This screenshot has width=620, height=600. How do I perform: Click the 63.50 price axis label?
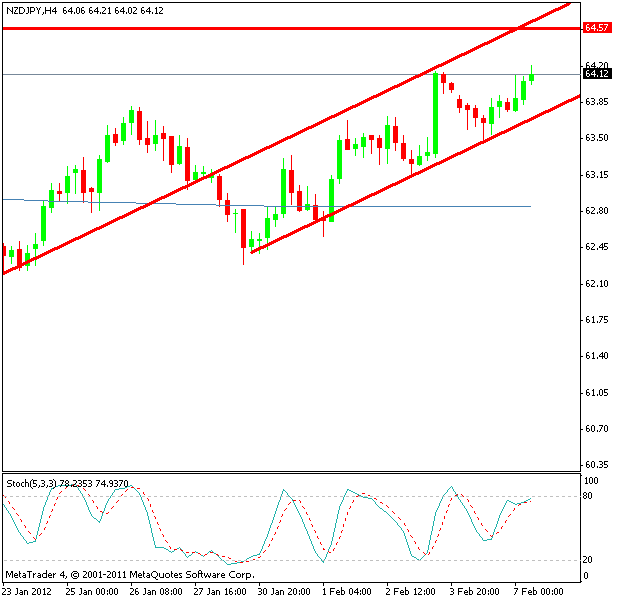click(597, 138)
